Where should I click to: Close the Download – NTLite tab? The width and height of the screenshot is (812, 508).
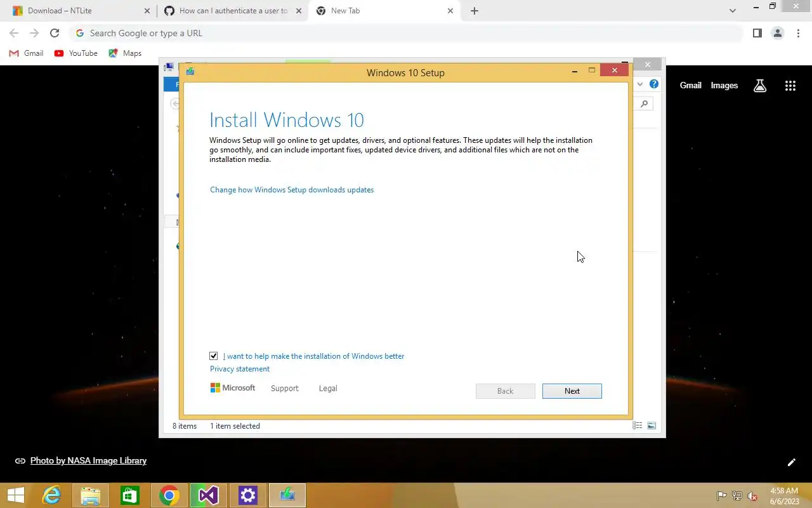[147, 11]
